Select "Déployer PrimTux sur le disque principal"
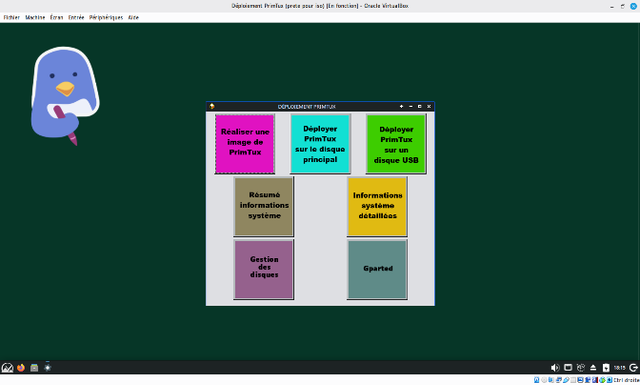The image size is (640, 385). point(320,143)
